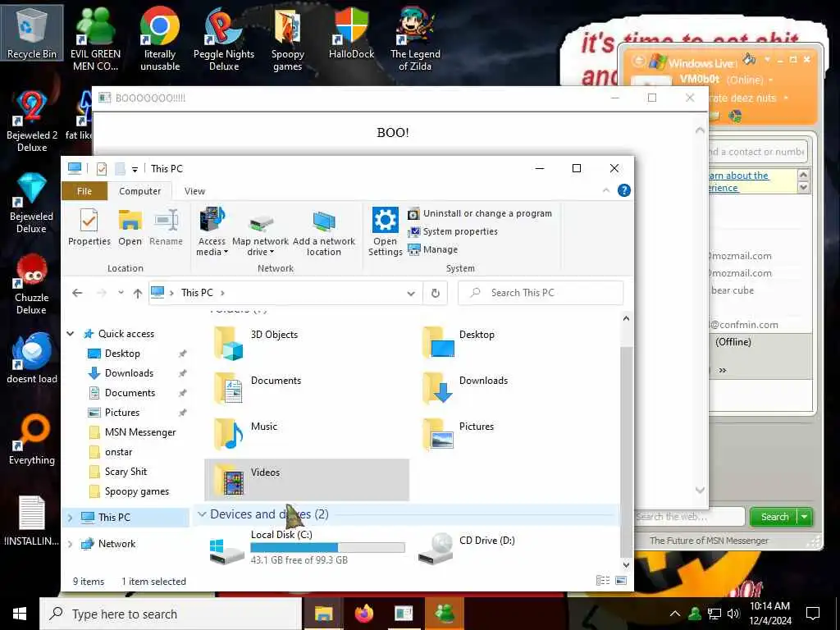Select the Videos folder
Viewport: 840px width, 630px height.
pyautogui.click(x=307, y=480)
